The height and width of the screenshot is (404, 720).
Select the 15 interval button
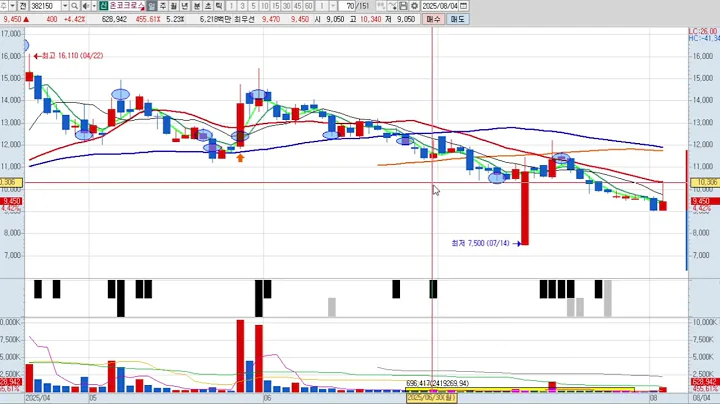pyautogui.click(x=276, y=6)
